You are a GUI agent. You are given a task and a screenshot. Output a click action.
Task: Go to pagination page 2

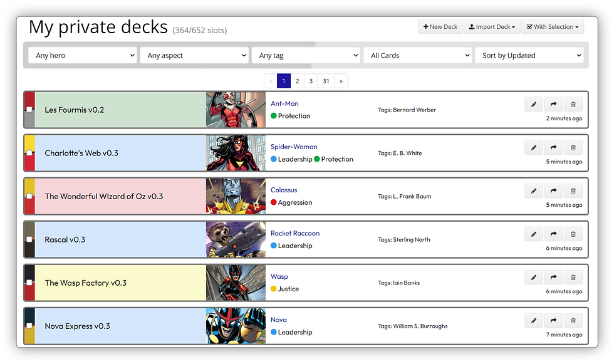297,81
